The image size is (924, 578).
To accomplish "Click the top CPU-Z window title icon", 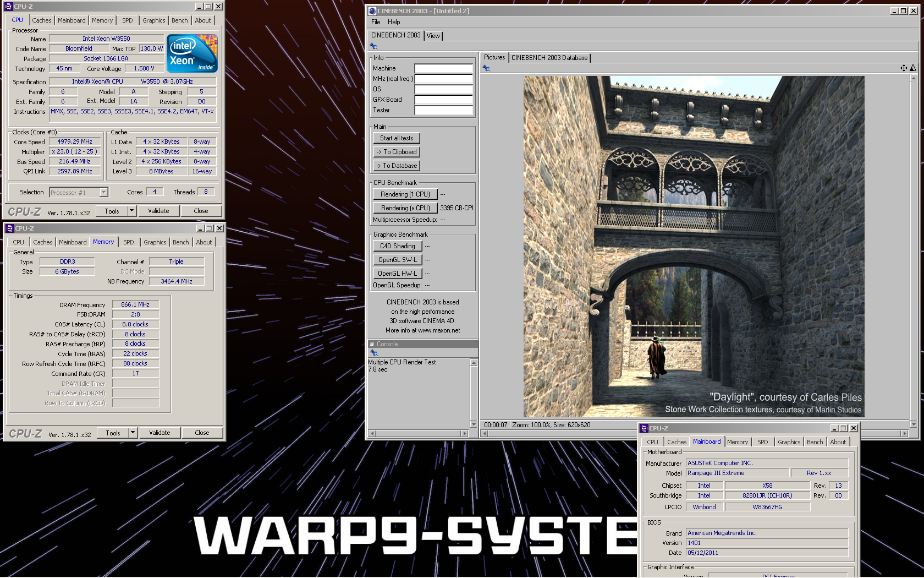I will pos(8,7).
